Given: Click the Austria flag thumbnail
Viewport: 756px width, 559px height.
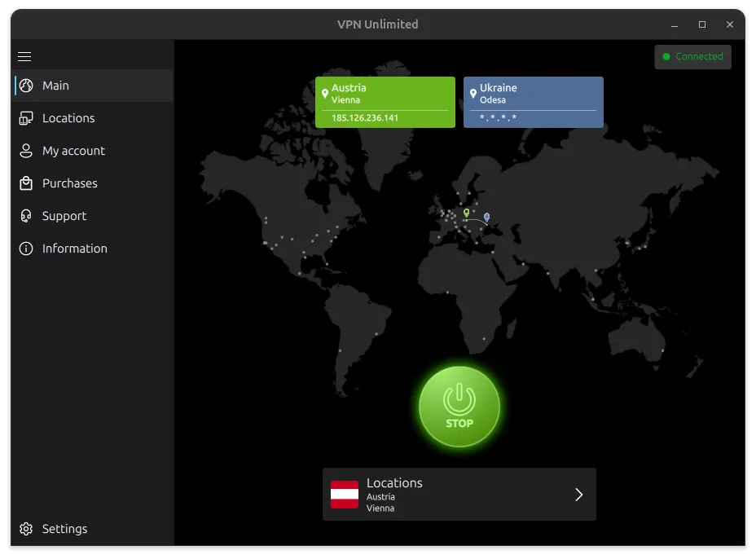Looking at the screenshot, I should click(x=345, y=495).
